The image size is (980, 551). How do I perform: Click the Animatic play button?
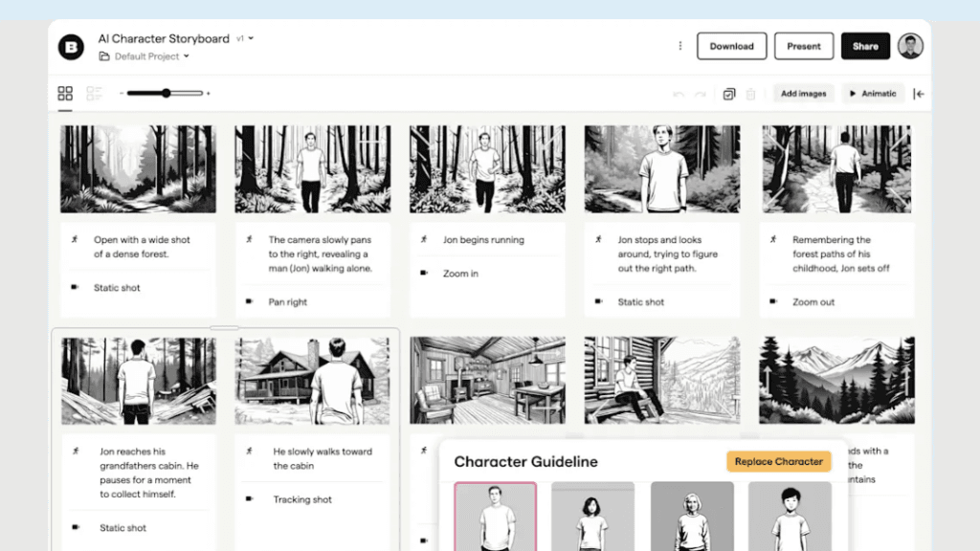tap(873, 94)
